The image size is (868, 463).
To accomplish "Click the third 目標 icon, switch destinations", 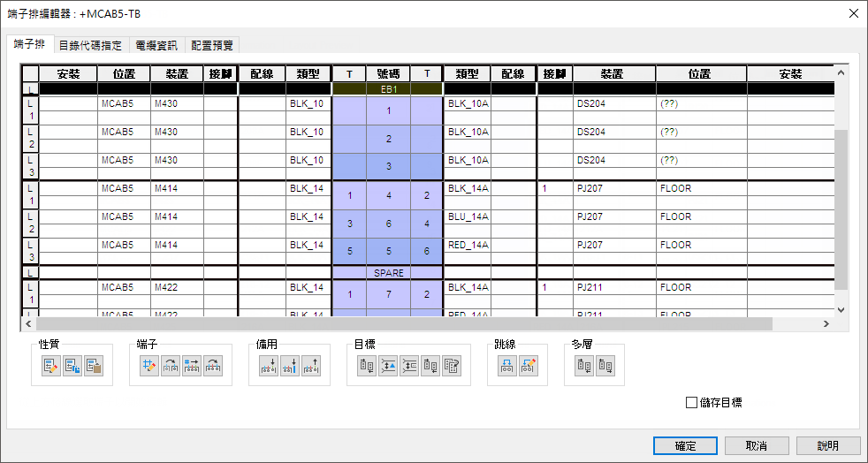I will point(409,366).
